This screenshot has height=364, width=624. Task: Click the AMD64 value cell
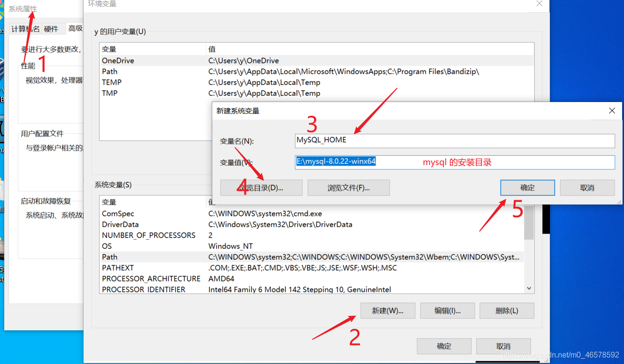click(221, 279)
